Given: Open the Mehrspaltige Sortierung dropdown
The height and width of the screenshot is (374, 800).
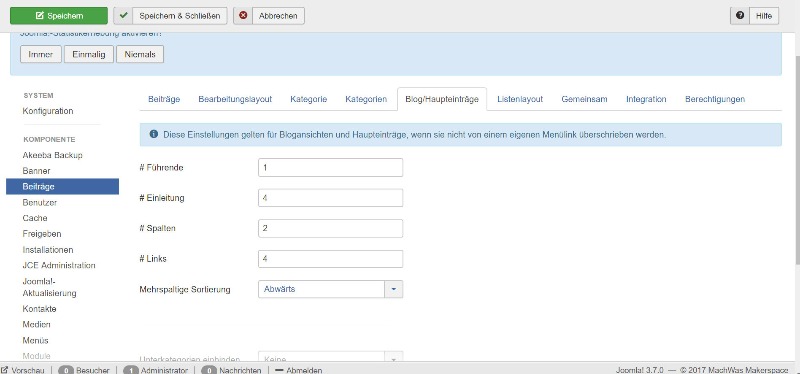Looking at the screenshot, I should [331, 289].
